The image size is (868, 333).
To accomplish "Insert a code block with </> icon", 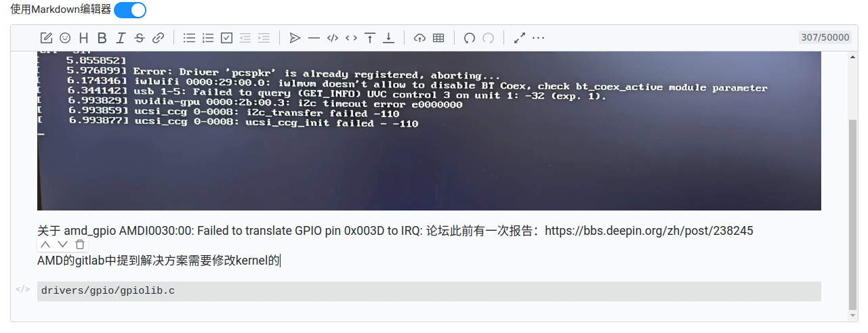I will click(332, 38).
